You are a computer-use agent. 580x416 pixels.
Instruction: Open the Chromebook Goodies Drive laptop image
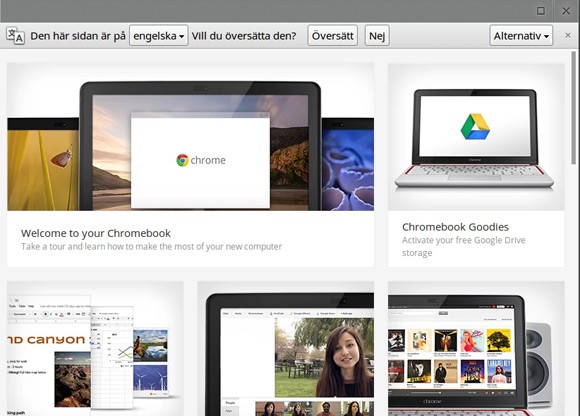pos(476,137)
